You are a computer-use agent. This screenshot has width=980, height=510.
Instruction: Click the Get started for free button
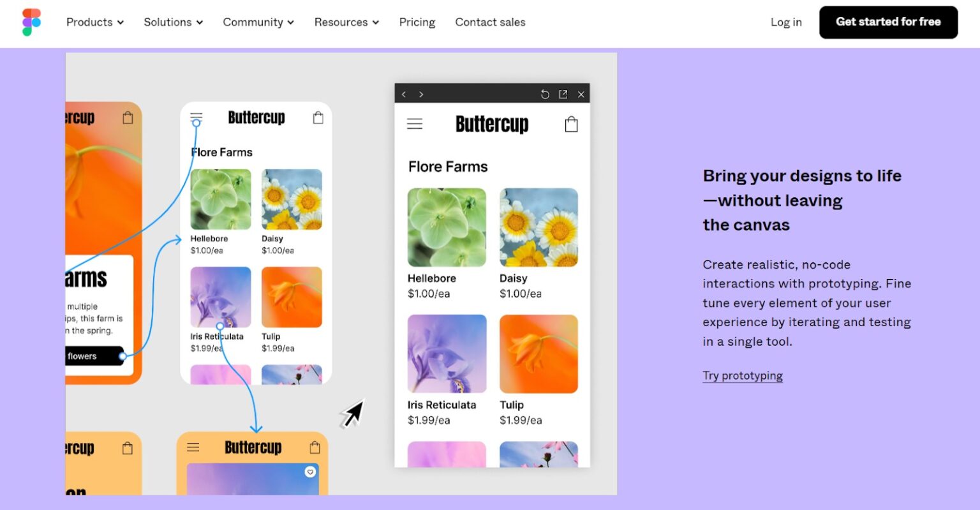point(887,22)
